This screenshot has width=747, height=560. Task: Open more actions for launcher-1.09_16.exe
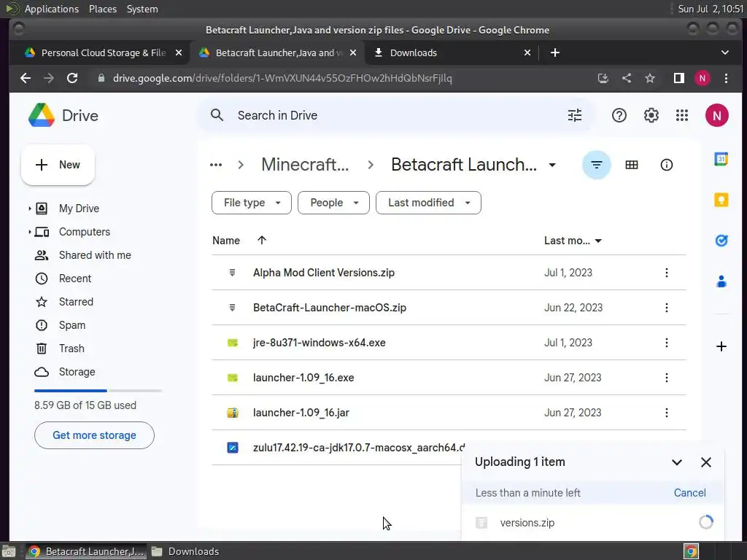point(666,378)
